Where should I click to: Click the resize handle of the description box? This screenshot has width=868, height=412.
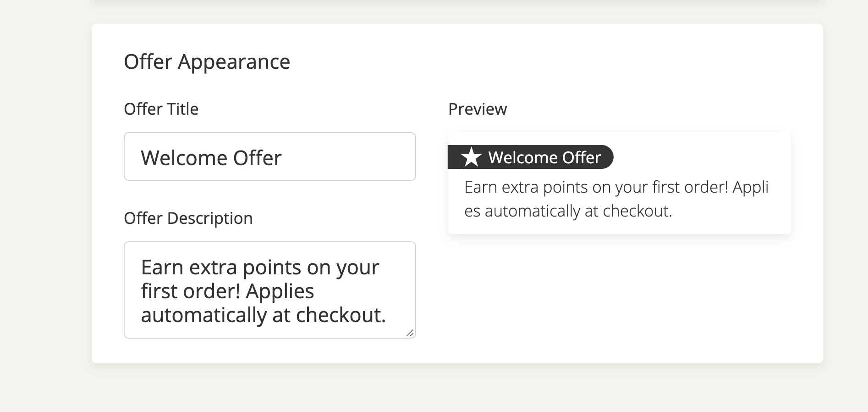(410, 333)
